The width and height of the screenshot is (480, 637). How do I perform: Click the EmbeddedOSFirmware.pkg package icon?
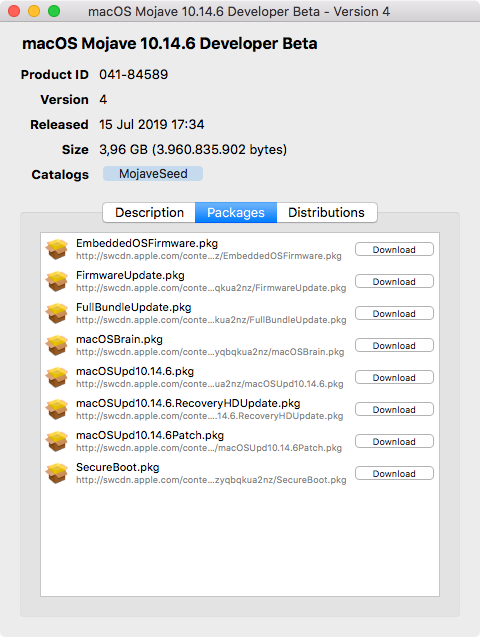click(x=56, y=249)
